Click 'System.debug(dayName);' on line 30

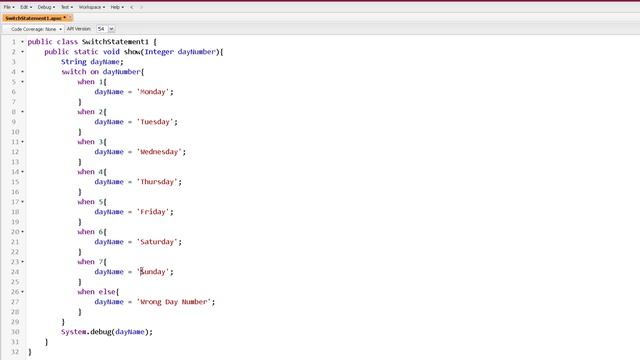click(107, 332)
